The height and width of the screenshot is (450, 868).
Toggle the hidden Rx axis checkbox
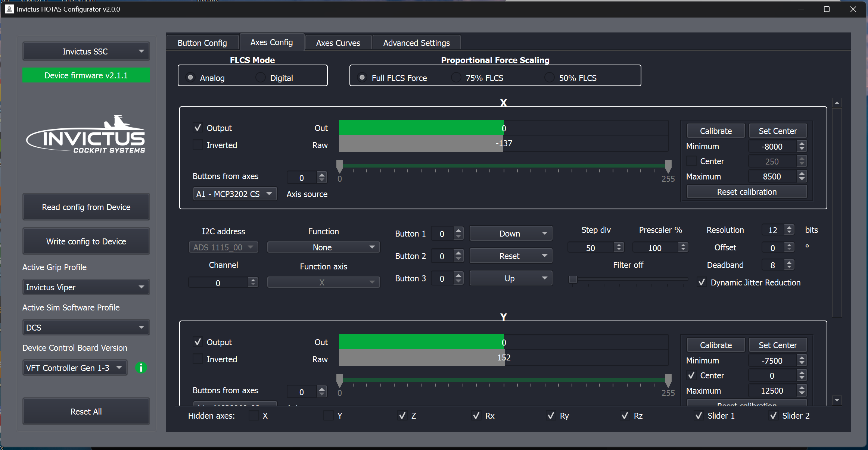coord(476,416)
